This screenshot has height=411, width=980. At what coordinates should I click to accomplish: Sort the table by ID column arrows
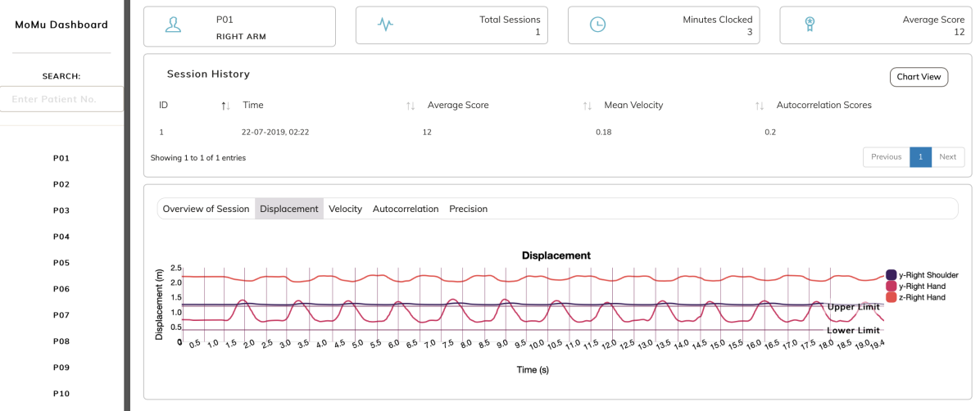tap(226, 106)
